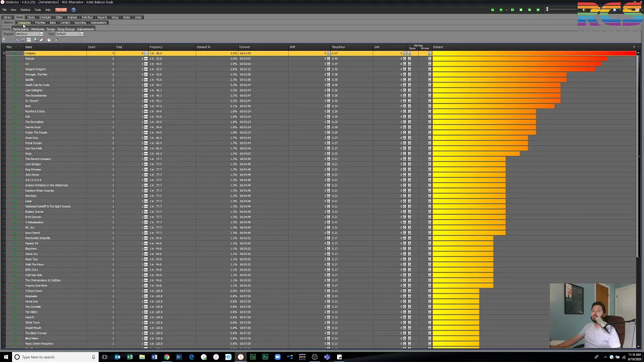Click the Edge browser taskbar icon
The width and height of the screenshot is (644, 362).
coord(191,357)
